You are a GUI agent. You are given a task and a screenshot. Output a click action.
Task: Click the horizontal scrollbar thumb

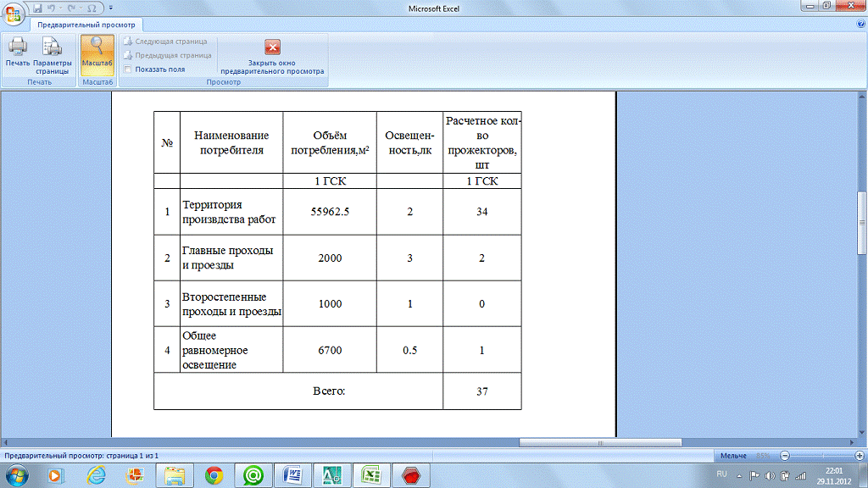tap(600, 442)
